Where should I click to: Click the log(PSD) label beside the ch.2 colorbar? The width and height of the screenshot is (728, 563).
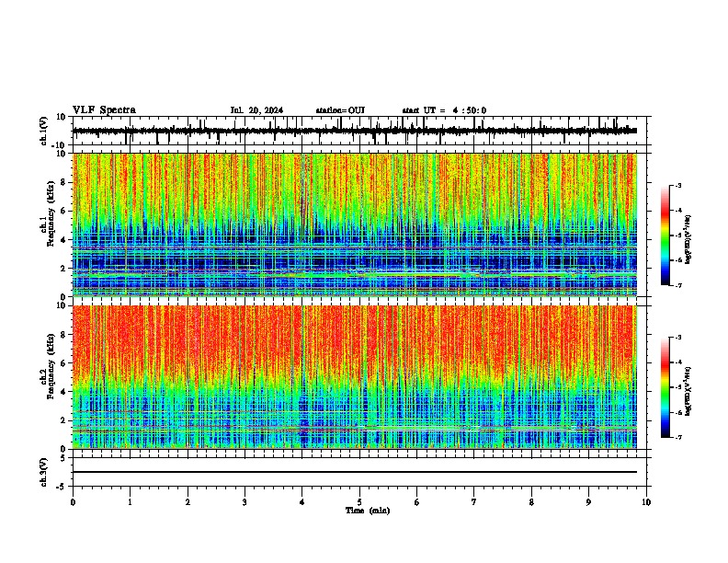688,391
